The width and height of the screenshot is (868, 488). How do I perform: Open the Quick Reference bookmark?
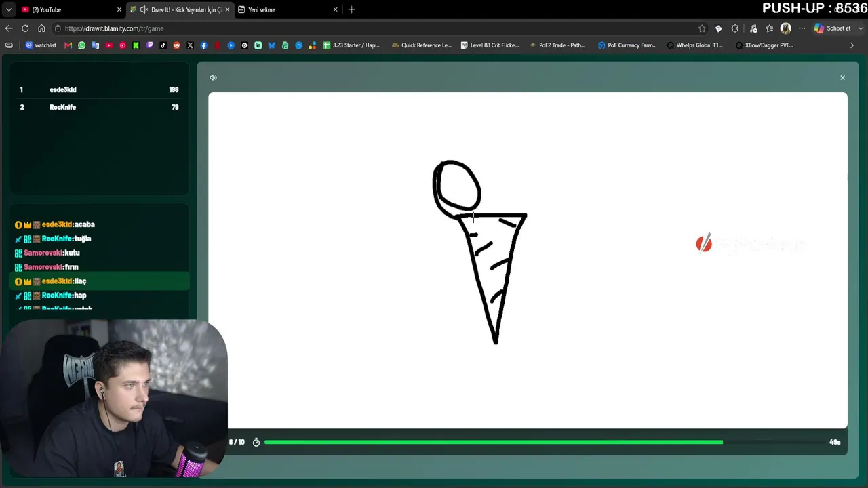click(421, 45)
